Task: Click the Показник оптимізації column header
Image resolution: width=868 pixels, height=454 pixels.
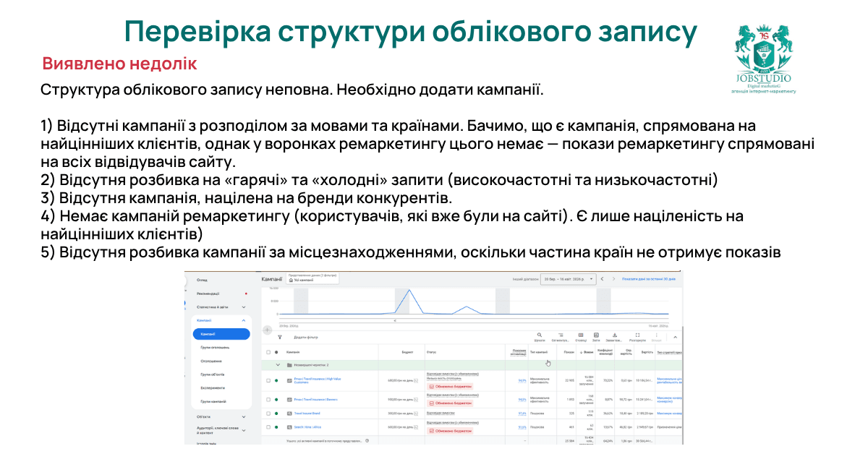Action: tap(519, 352)
